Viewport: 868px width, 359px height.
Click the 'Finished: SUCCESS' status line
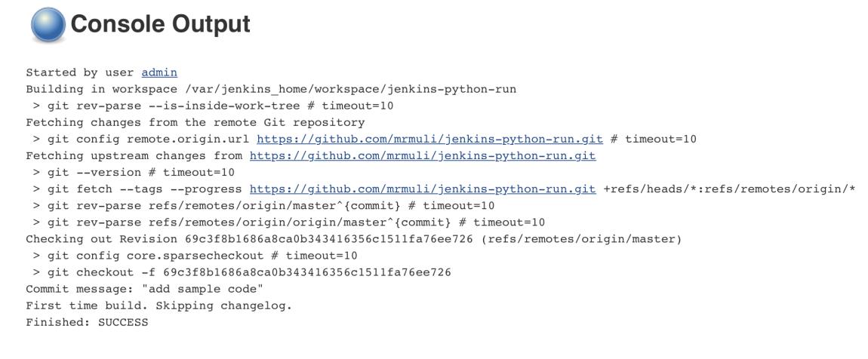[87, 322]
